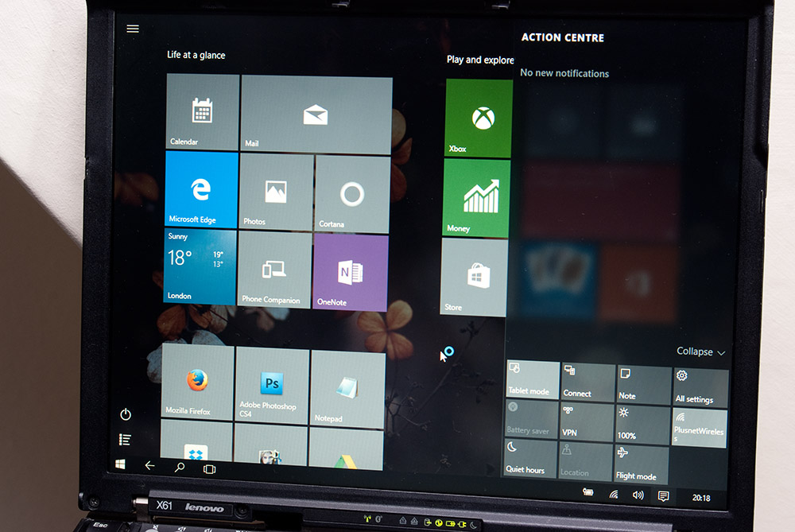Click the Life at a glance heading
Viewport: 795px width, 532px height.
[x=196, y=55]
